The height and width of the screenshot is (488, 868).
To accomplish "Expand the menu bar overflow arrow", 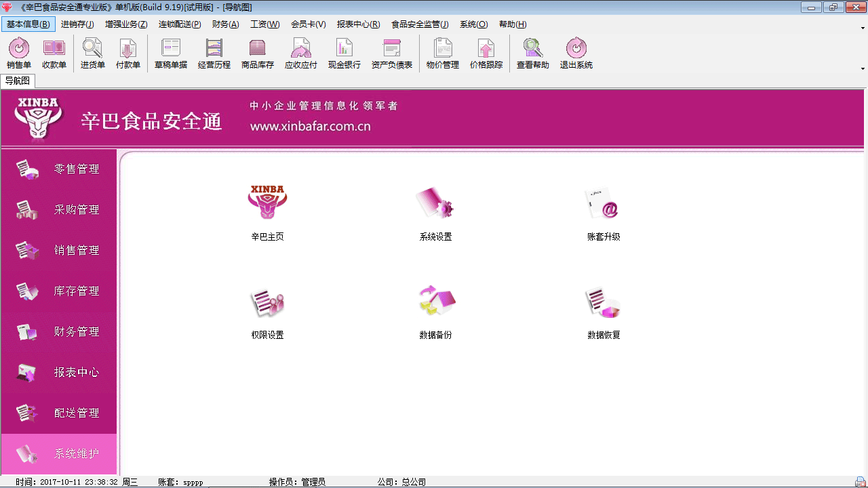I will (863, 28).
